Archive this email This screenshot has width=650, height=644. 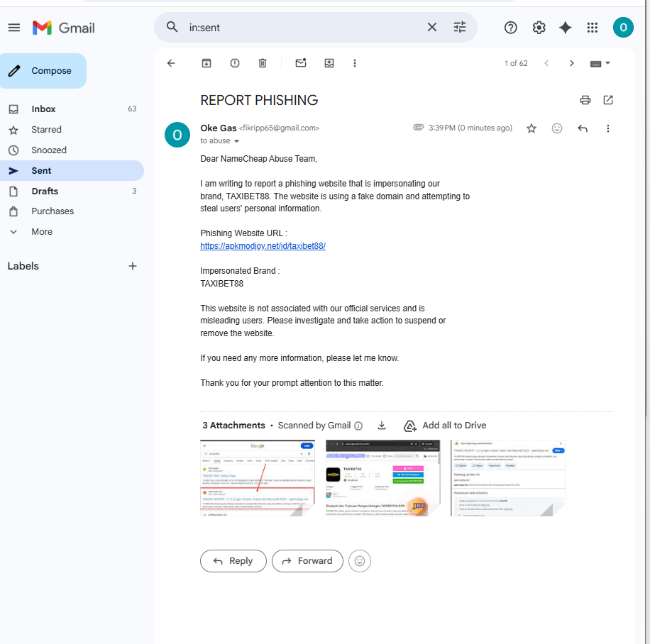pos(206,63)
